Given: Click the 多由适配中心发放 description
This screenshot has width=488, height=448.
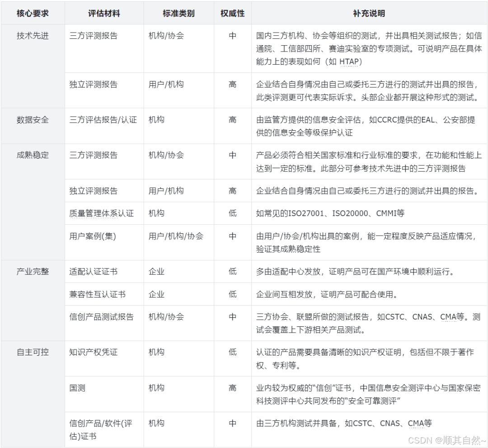Looking at the screenshot, I should pos(355,272).
